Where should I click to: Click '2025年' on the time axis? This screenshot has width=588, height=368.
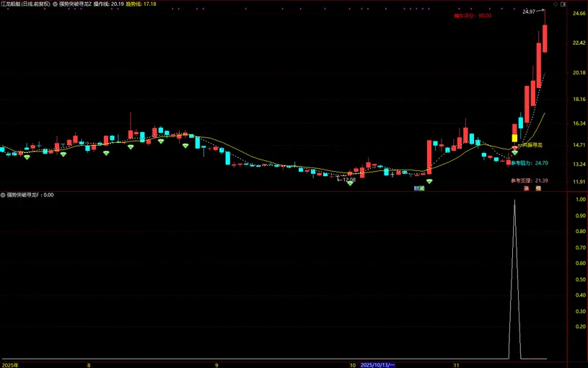(x=10, y=365)
